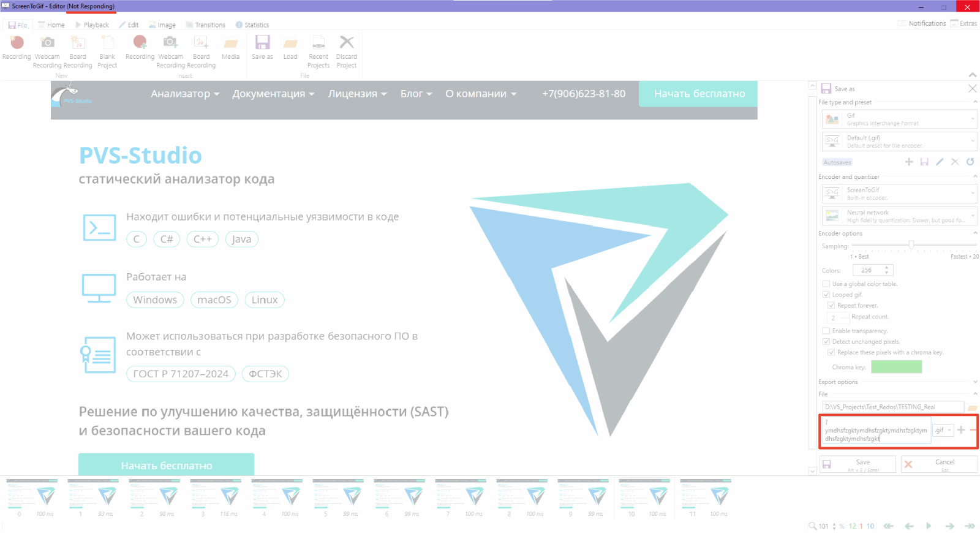Expand the Export options section
The image size is (980, 533).
click(975, 382)
